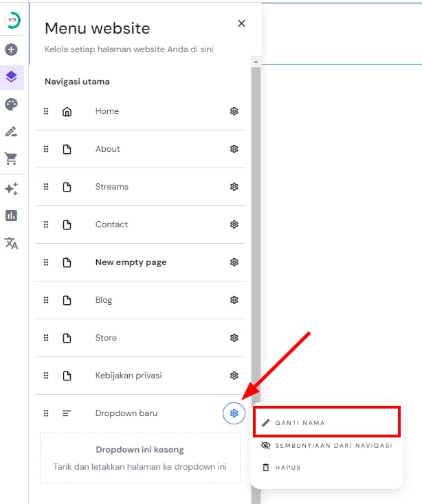This screenshot has height=504, width=422.
Task: Select "Sembunyikan dari navigasi" to hide dropdown
Action: click(x=326, y=445)
